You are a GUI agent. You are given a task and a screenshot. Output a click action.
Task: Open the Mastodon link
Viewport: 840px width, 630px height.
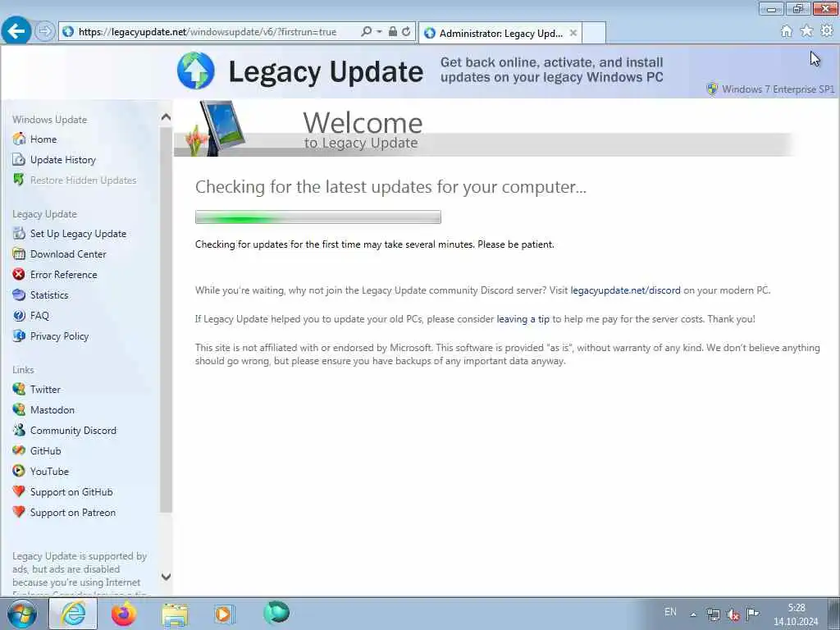click(52, 410)
